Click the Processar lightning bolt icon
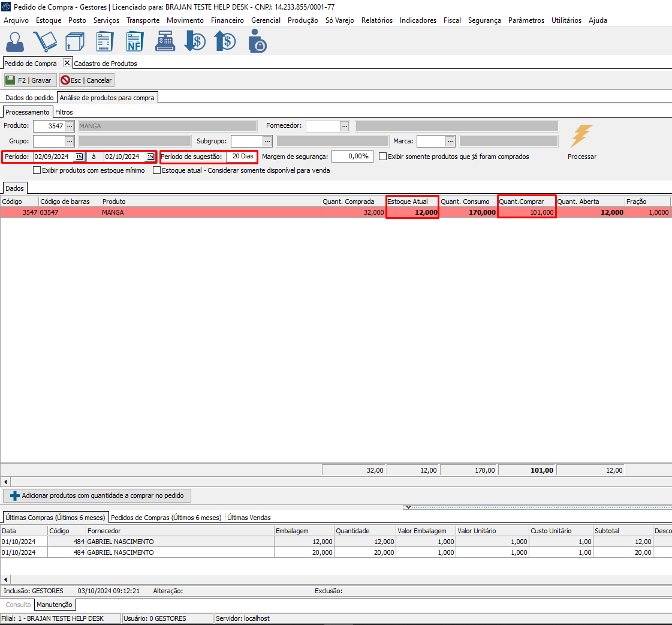The image size is (672, 625). [x=581, y=137]
